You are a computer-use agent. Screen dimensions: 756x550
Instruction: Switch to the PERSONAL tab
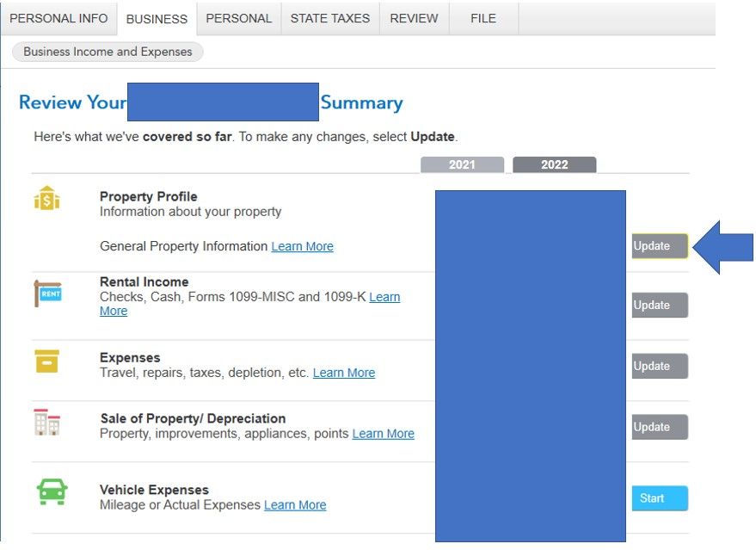[238, 18]
